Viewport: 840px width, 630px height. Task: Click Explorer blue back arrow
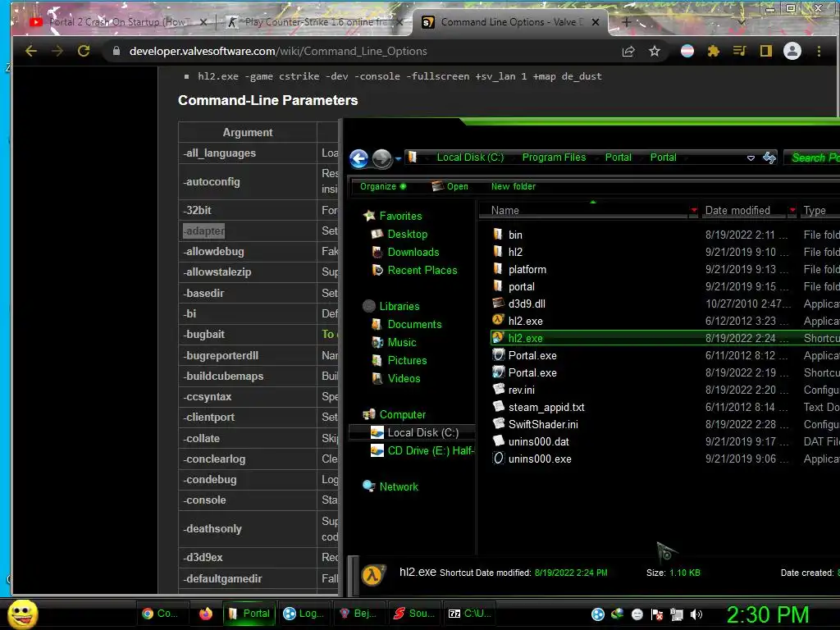point(359,158)
